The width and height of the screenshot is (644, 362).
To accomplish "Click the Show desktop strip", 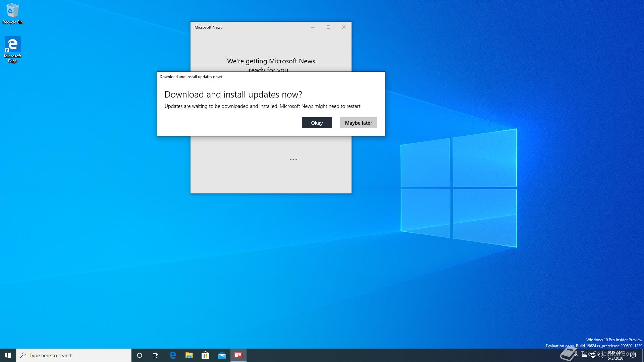I will [x=643, y=355].
